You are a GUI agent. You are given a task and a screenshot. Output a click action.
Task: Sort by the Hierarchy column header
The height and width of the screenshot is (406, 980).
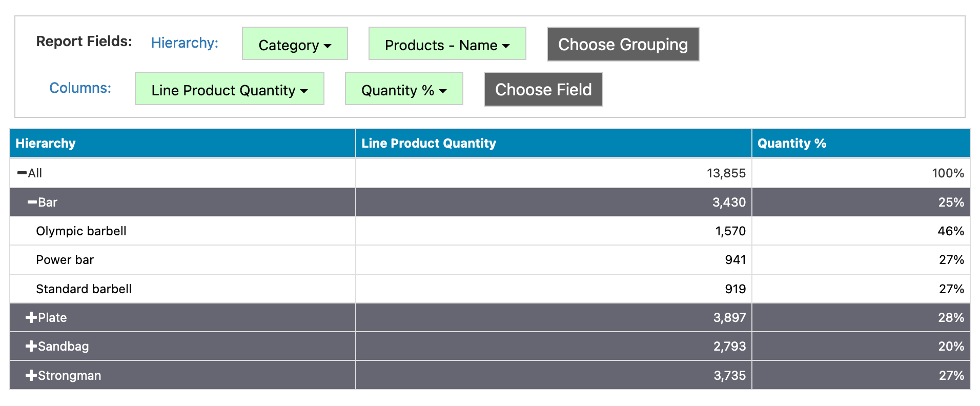click(x=46, y=143)
